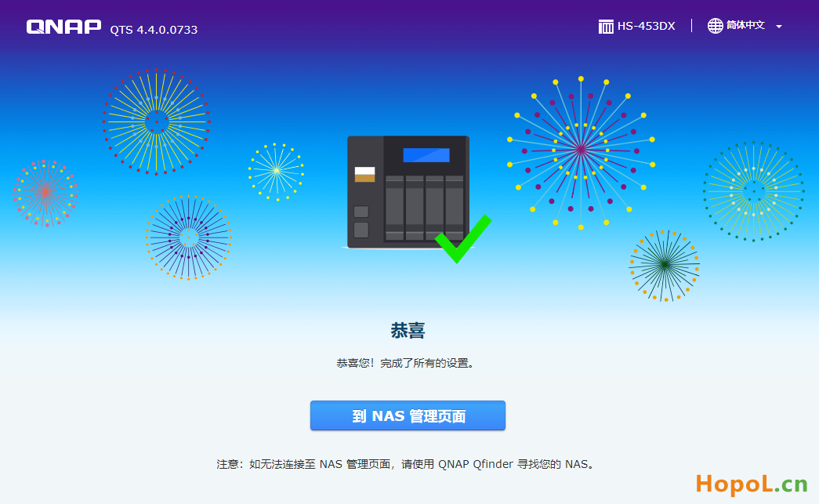Screen dimensions: 819x504
Task: Click the QNAP logo
Action: (x=63, y=27)
